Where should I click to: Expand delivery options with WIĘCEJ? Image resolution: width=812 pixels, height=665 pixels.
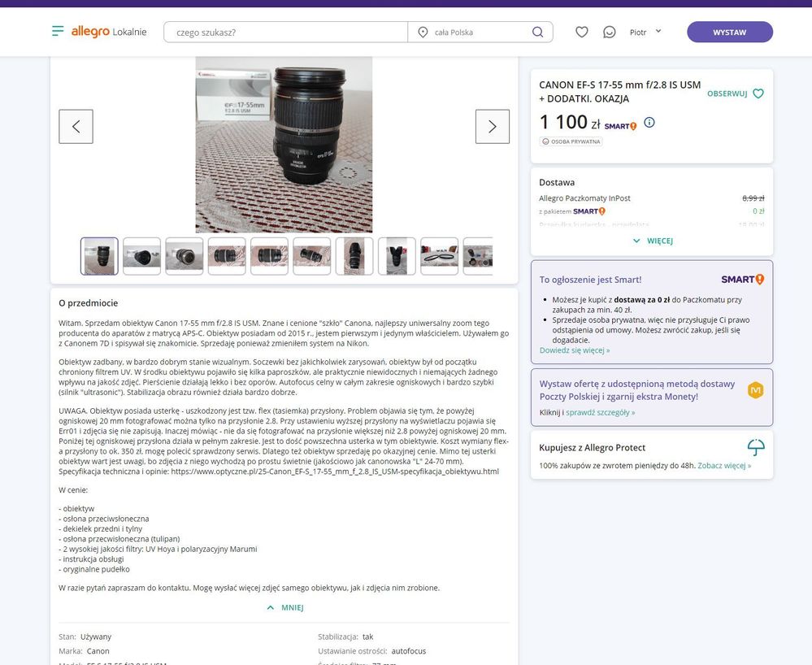click(652, 241)
